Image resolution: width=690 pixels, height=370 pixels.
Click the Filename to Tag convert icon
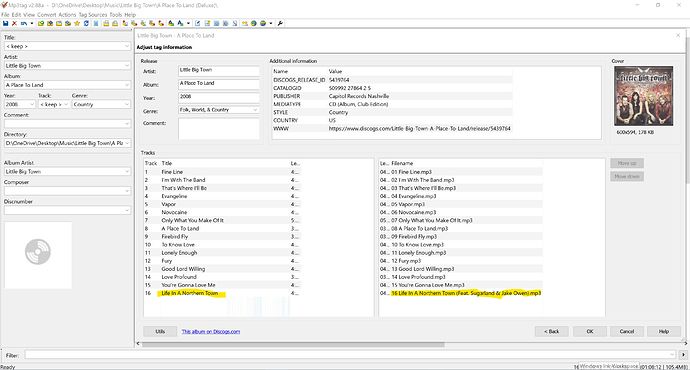(x=134, y=23)
